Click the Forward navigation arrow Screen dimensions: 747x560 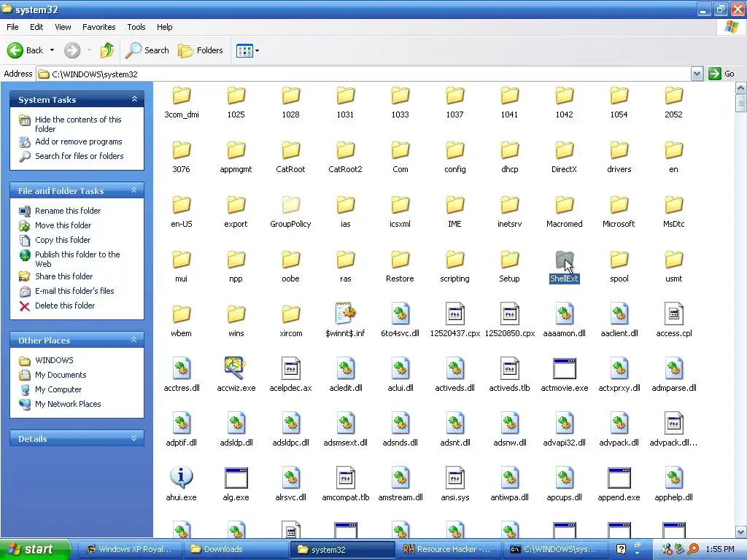(72, 50)
